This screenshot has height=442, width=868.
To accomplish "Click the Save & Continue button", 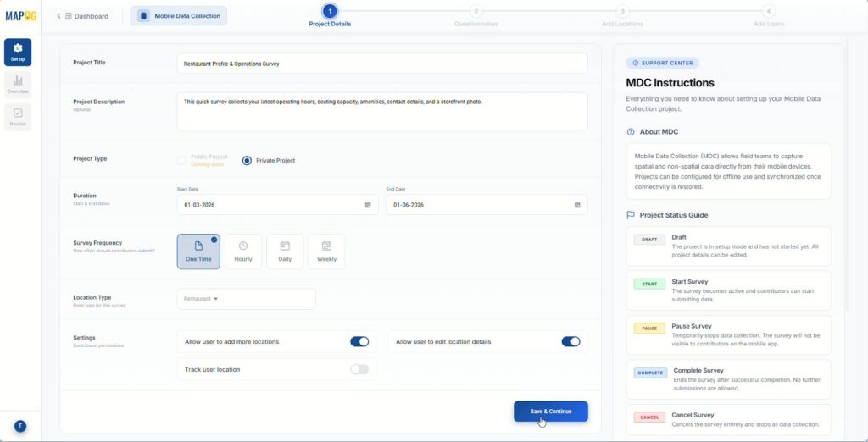I will [550, 412].
